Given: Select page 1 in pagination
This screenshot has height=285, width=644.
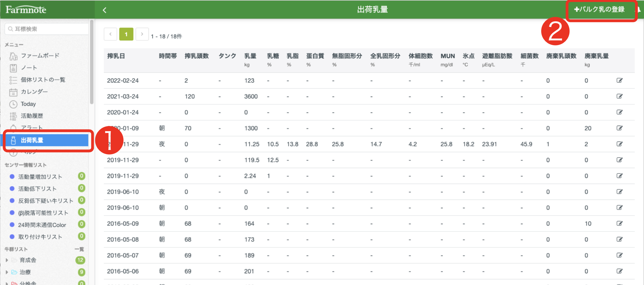Looking at the screenshot, I should point(126,34).
